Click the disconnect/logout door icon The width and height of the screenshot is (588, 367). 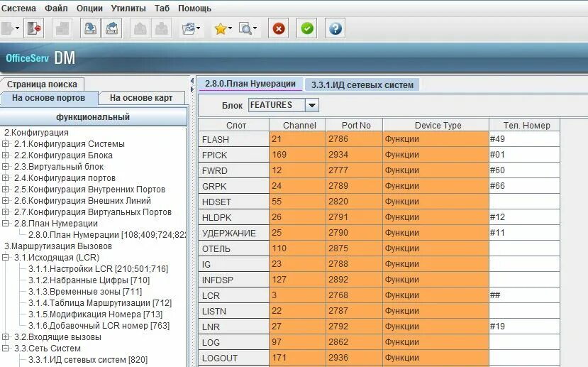tap(33, 28)
